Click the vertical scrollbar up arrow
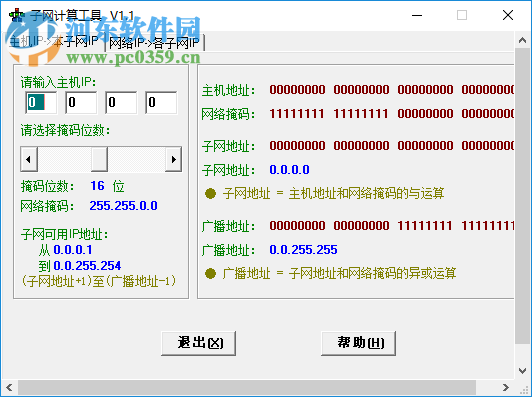The width and height of the screenshot is (532, 397). [x=523, y=40]
